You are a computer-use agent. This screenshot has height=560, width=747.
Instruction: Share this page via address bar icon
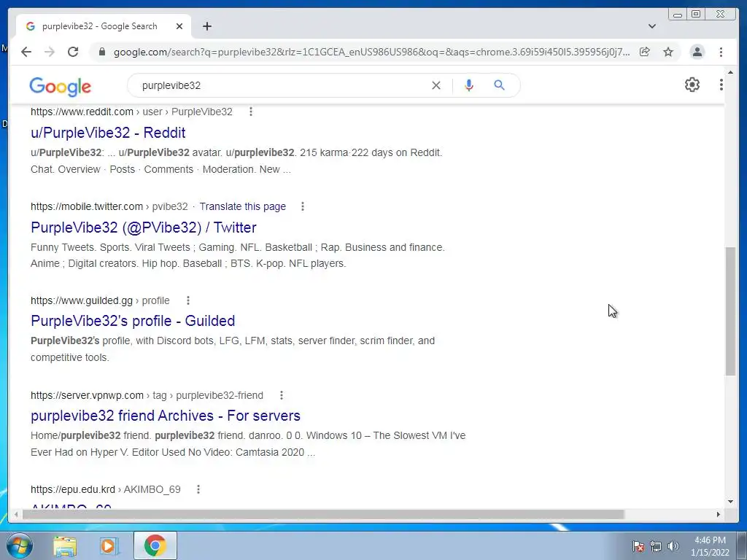tap(645, 52)
